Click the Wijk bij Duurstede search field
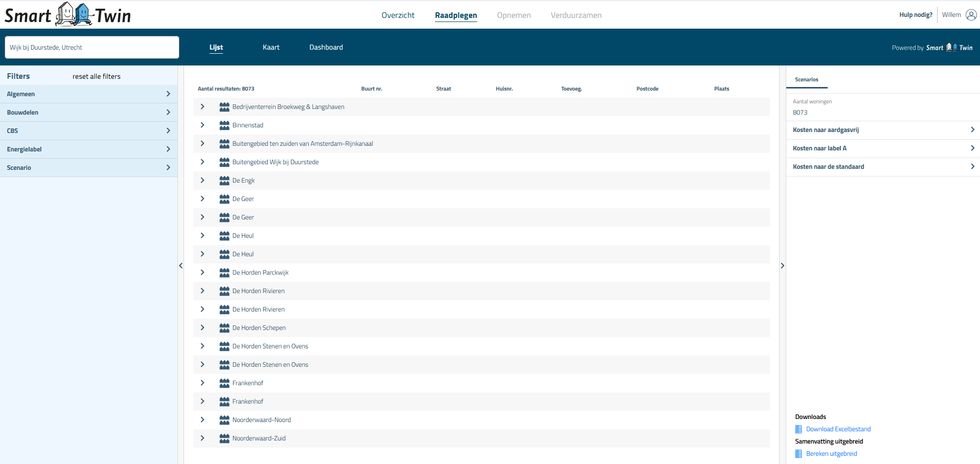Viewport: 980px width, 464px height. (x=92, y=48)
